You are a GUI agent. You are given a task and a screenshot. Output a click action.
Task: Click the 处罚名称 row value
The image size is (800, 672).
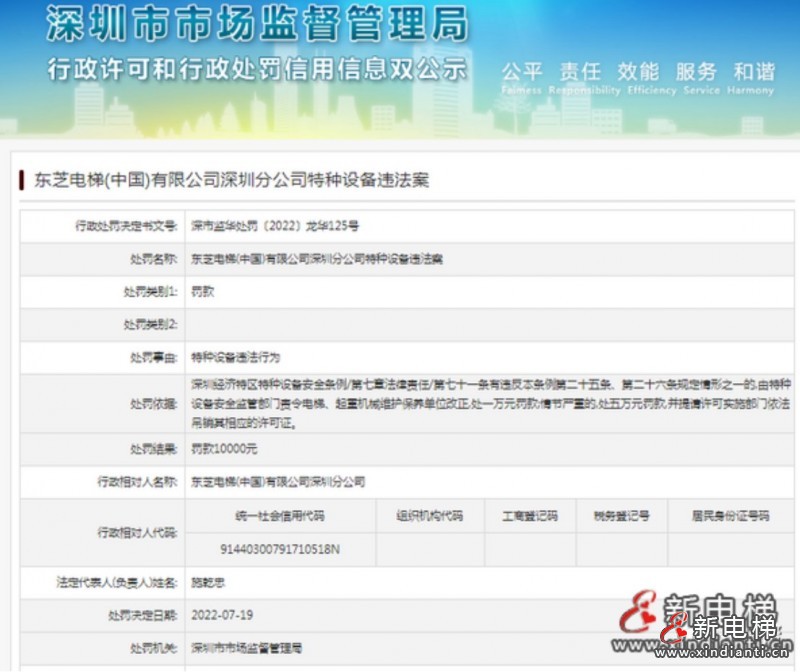pos(316,259)
